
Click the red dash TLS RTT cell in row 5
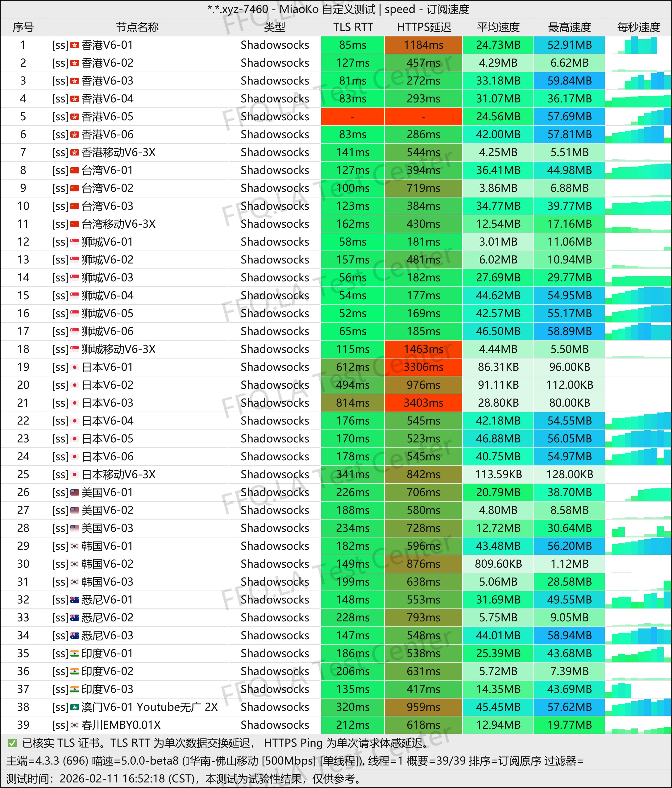point(353,116)
